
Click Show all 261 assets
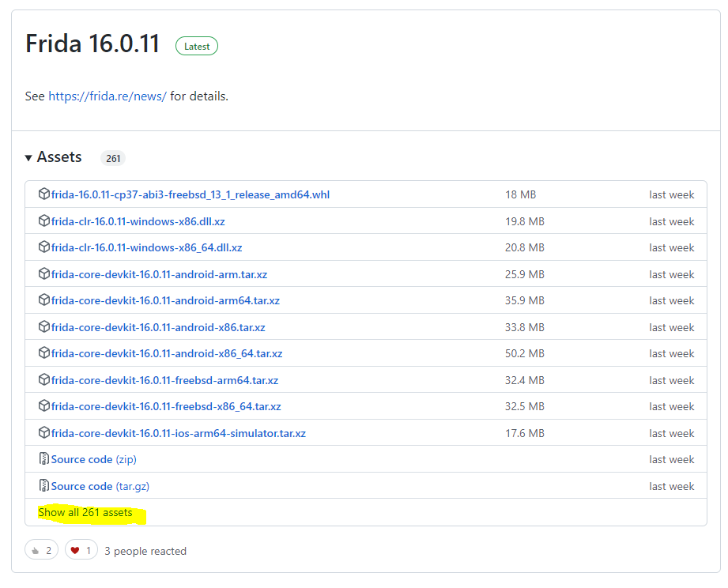[85, 512]
